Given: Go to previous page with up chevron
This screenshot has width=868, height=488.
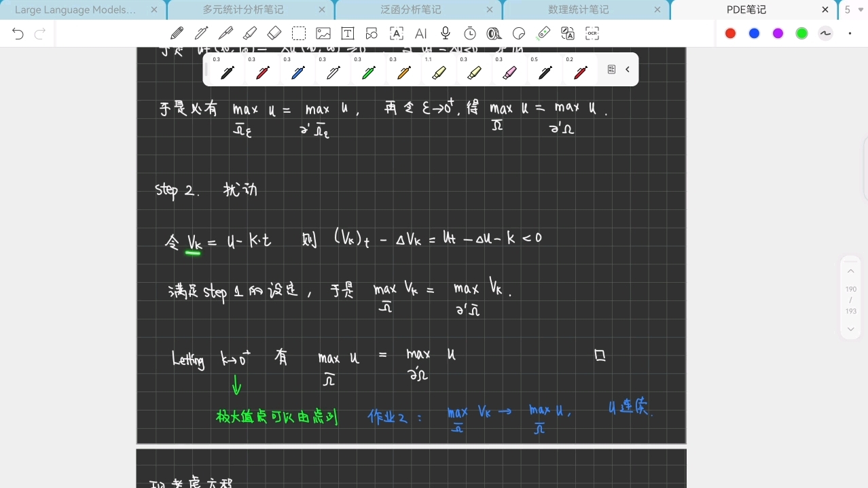Looking at the screenshot, I should click(851, 271).
